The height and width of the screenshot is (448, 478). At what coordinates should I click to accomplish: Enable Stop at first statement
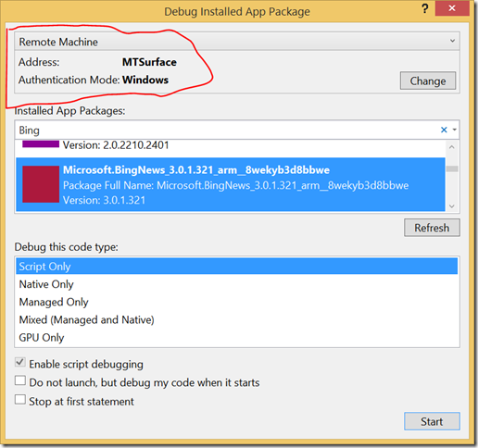click(x=20, y=399)
